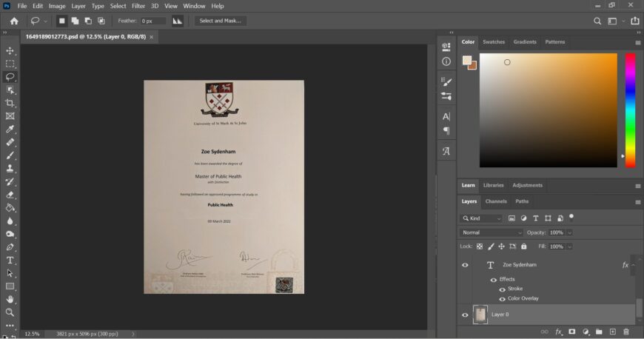644x339 pixels.
Task: Open the Properties panel info icon
Action: coord(446,61)
